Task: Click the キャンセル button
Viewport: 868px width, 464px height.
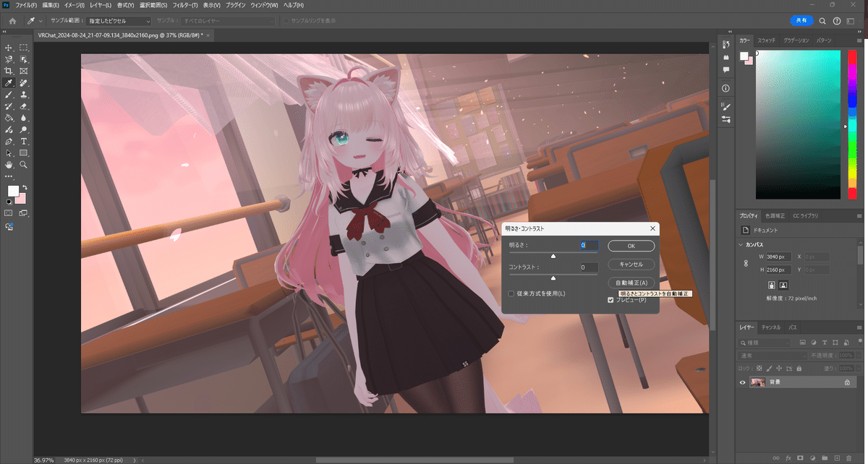Action: pos(631,265)
